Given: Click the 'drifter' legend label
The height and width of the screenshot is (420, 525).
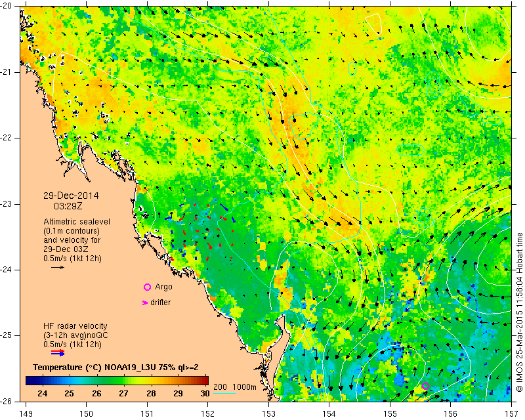Looking at the screenshot, I should (160, 303).
